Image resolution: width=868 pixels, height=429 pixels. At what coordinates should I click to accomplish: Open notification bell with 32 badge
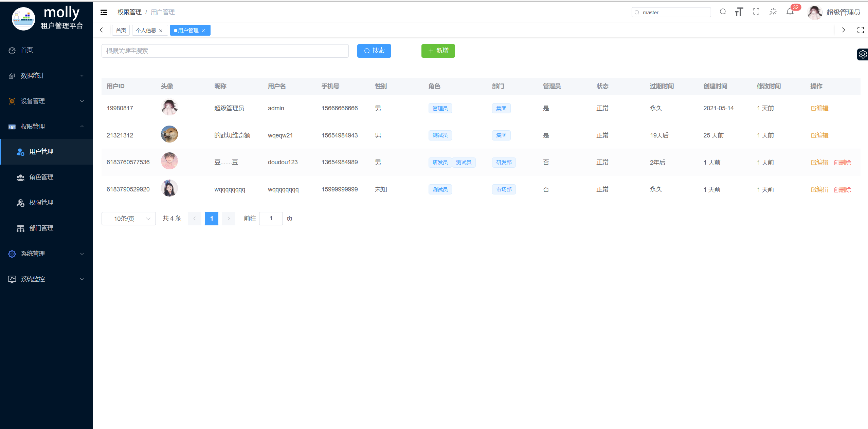(790, 12)
